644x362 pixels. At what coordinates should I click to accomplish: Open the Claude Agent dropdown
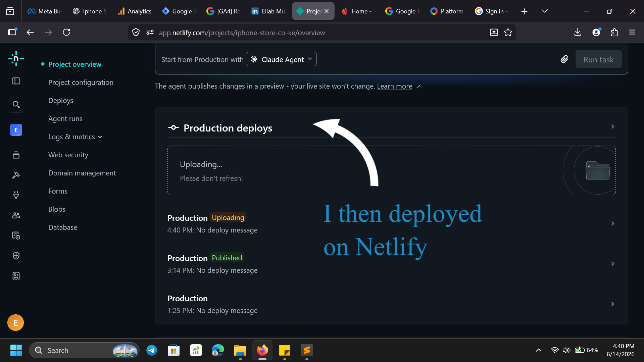tap(281, 59)
